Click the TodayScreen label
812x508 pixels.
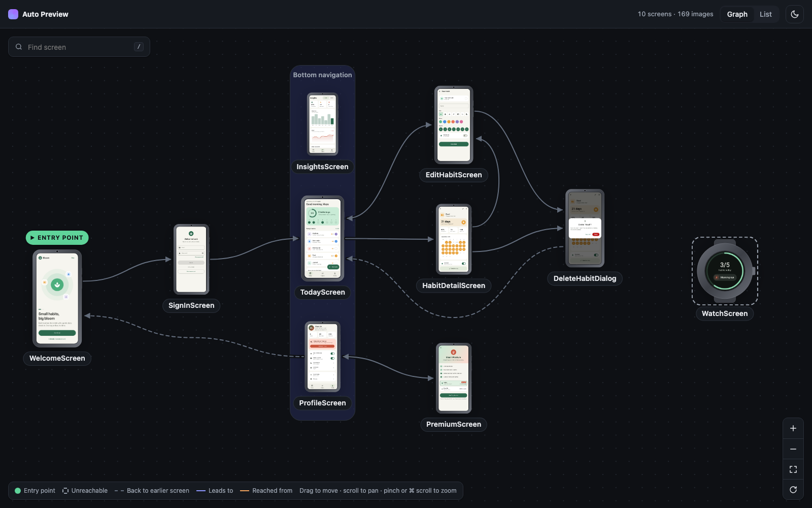coord(322,292)
